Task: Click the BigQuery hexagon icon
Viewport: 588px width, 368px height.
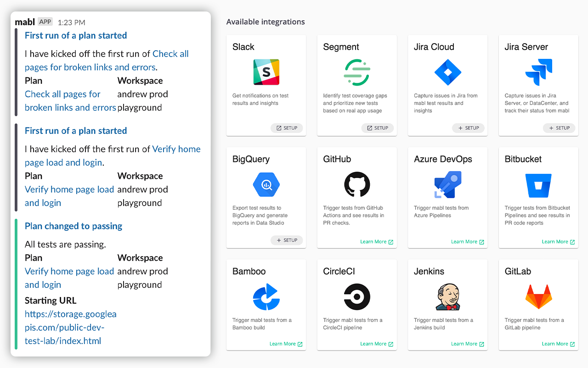Action: point(266,184)
